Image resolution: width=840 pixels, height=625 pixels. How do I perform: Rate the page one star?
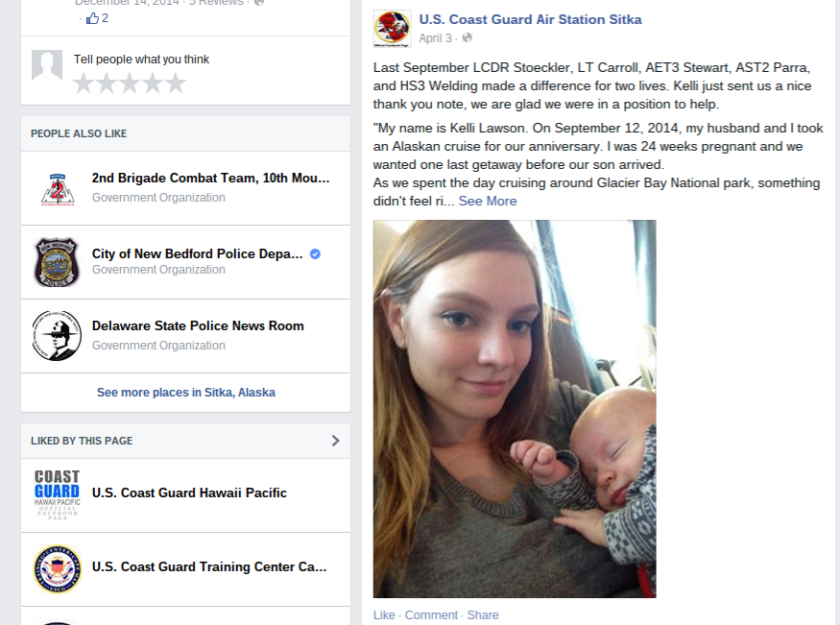(x=84, y=84)
